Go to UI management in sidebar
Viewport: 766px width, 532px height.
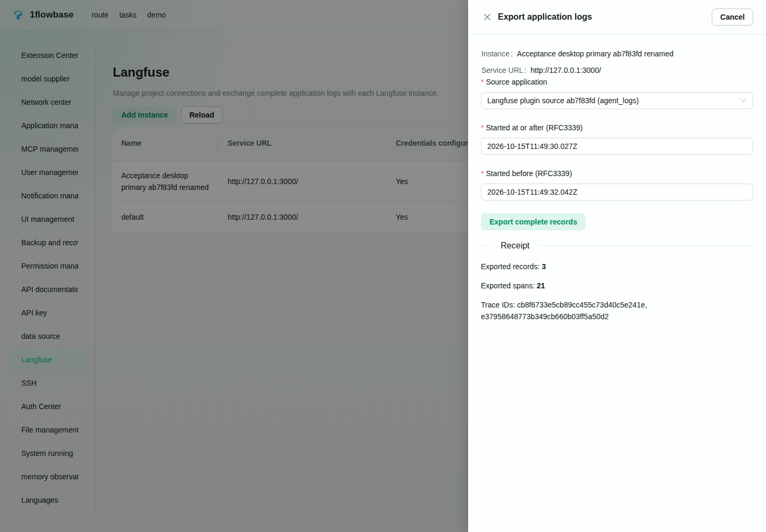48,219
